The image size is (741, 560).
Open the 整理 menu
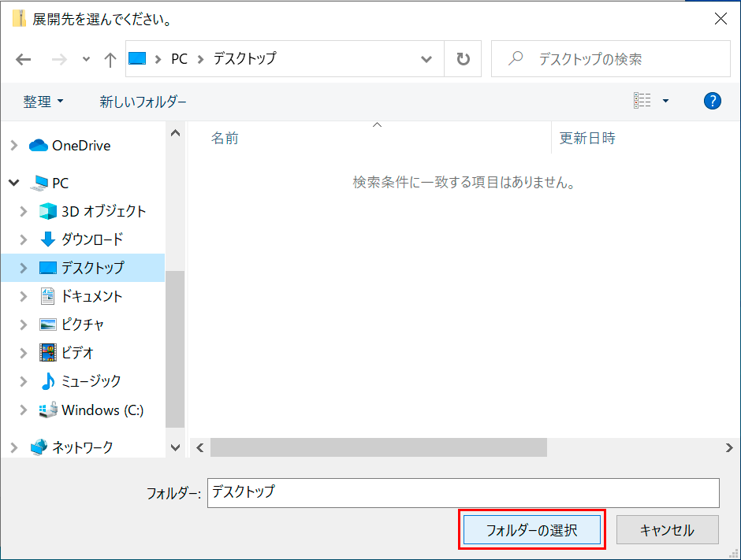pyautogui.click(x=43, y=102)
